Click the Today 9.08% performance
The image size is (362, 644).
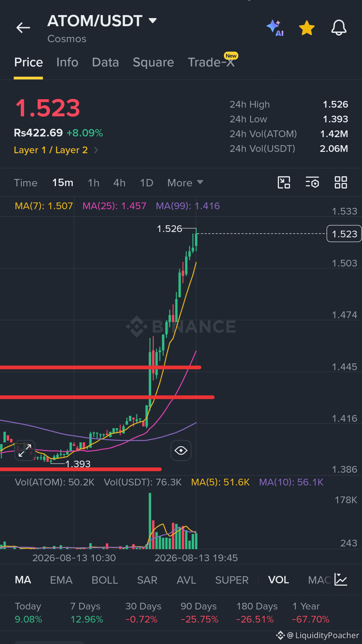(x=28, y=612)
